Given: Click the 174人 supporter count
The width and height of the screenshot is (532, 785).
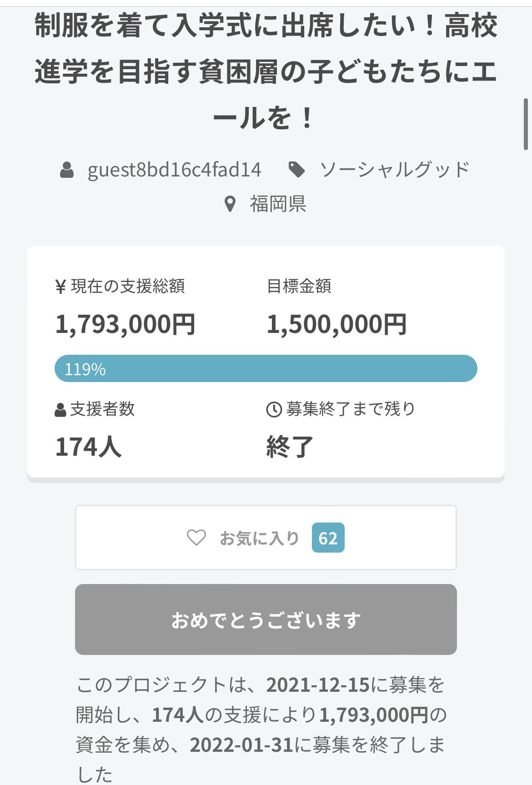Looking at the screenshot, I should point(88,447).
